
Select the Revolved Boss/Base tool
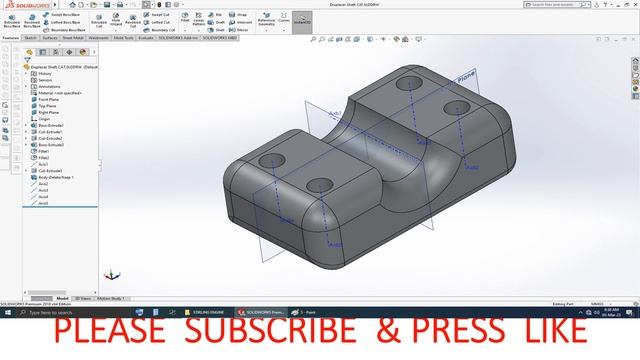(x=32, y=21)
